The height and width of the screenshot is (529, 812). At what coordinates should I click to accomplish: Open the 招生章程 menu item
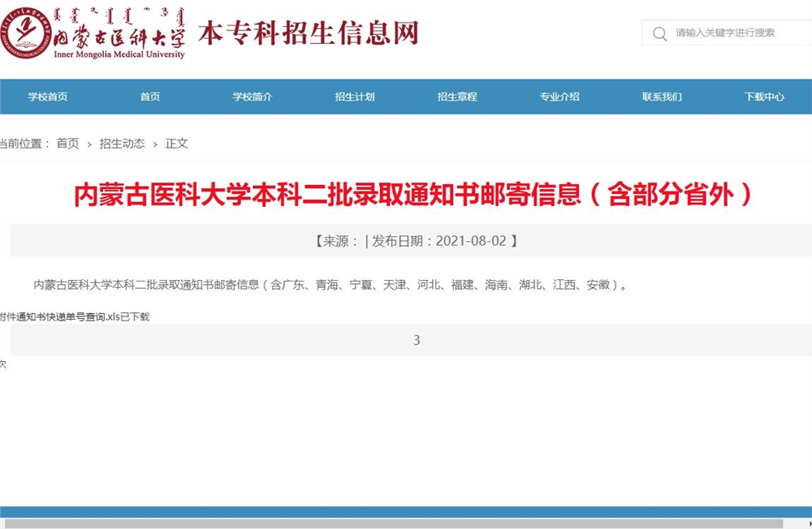[457, 97]
